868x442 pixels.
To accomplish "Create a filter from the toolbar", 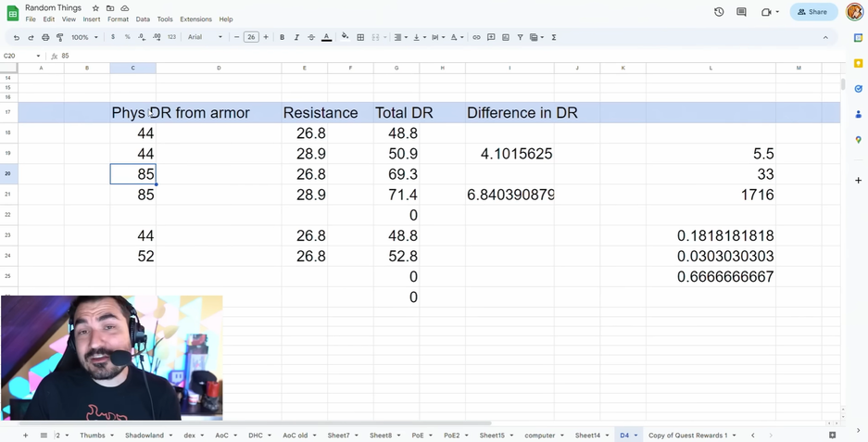I will point(521,37).
